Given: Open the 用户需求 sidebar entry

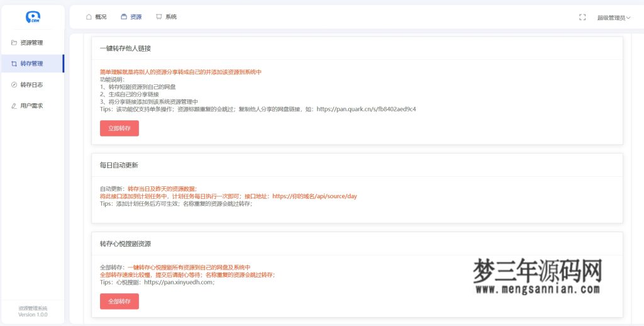Looking at the screenshot, I should point(33,106).
